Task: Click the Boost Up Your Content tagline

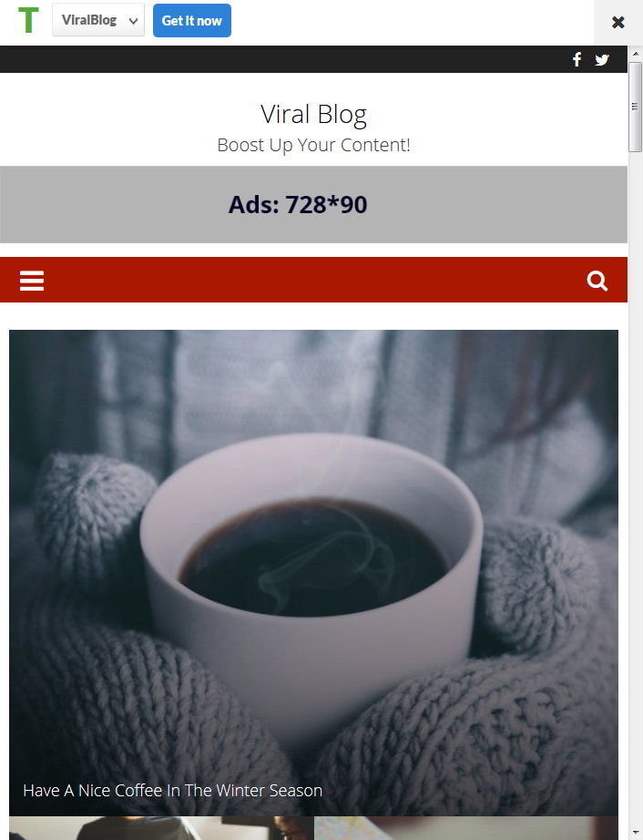Action: pos(313,145)
